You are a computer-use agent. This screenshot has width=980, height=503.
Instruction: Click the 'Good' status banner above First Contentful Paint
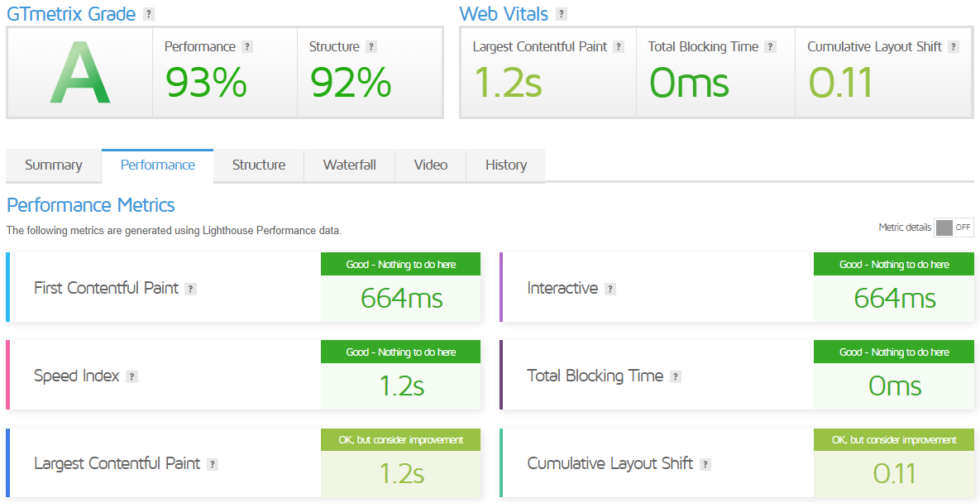coord(400,264)
